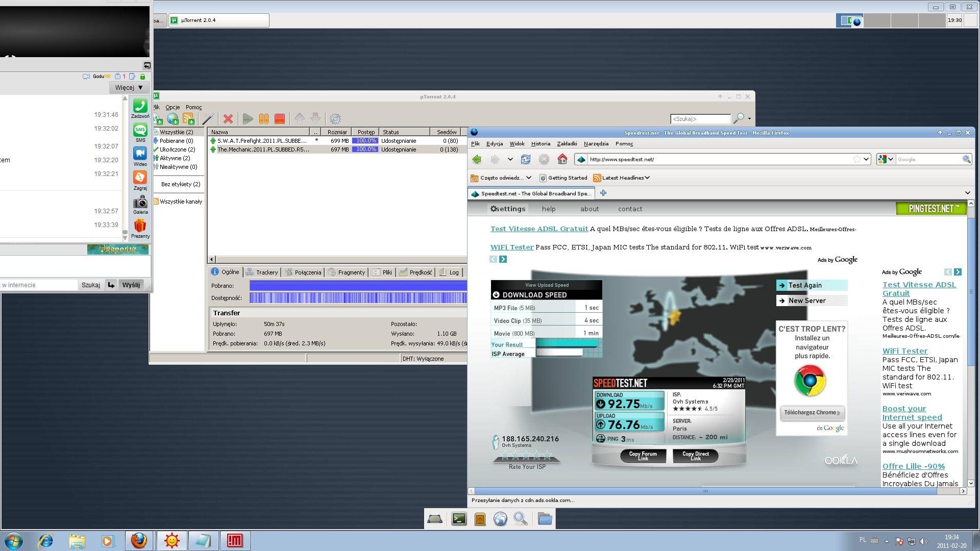Click the Firefox Home icon
Screen dimensions: 980x551
coord(562,159)
